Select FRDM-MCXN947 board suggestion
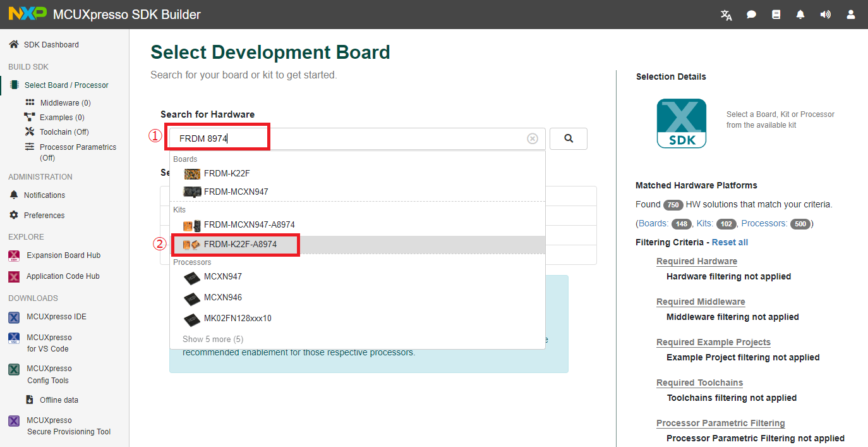 point(236,192)
